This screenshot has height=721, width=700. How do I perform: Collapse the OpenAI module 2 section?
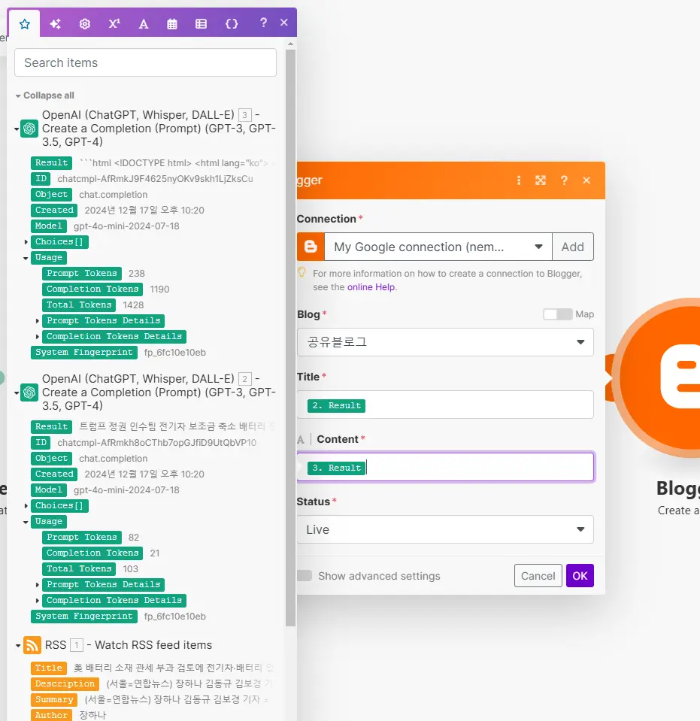(x=17, y=393)
